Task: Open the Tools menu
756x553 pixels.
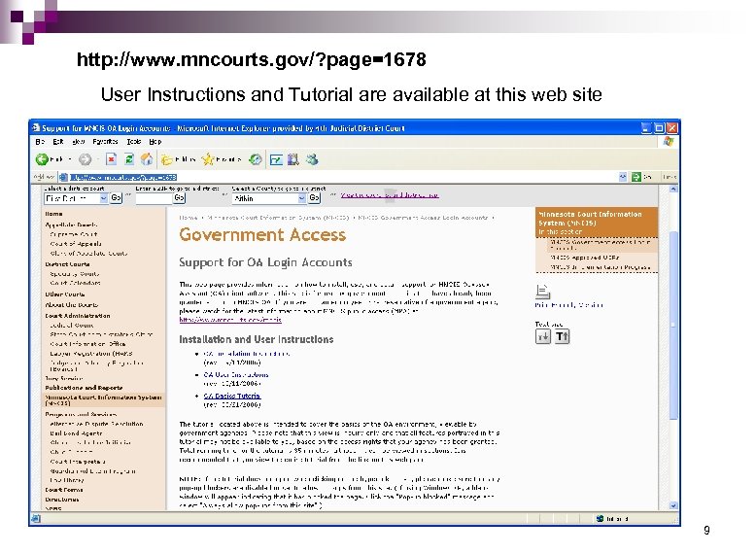Action: click(x=134, y=142)
